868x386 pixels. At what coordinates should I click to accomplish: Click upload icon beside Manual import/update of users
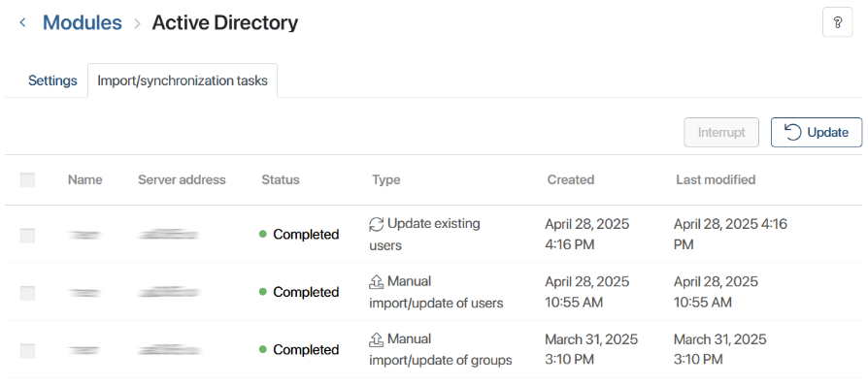tap(377, 281)
